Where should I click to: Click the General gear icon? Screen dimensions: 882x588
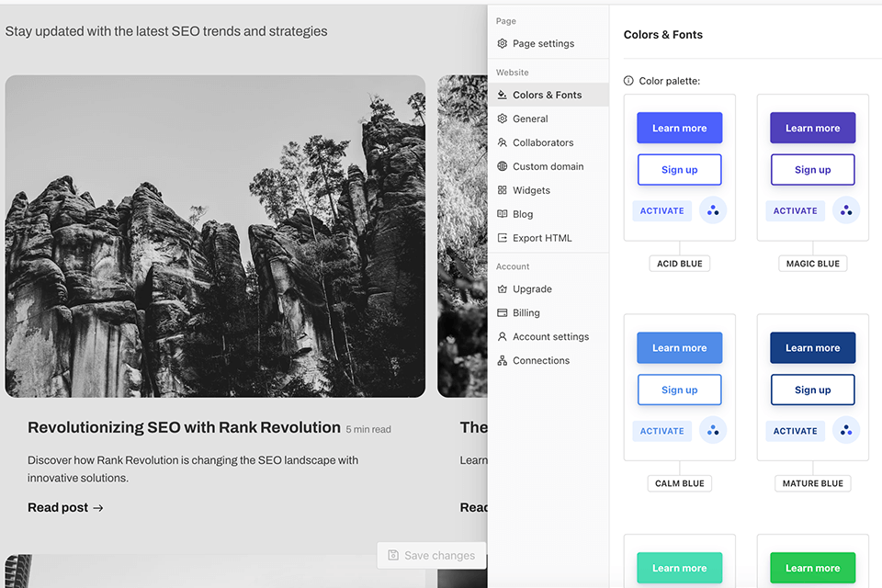(503, 119)
